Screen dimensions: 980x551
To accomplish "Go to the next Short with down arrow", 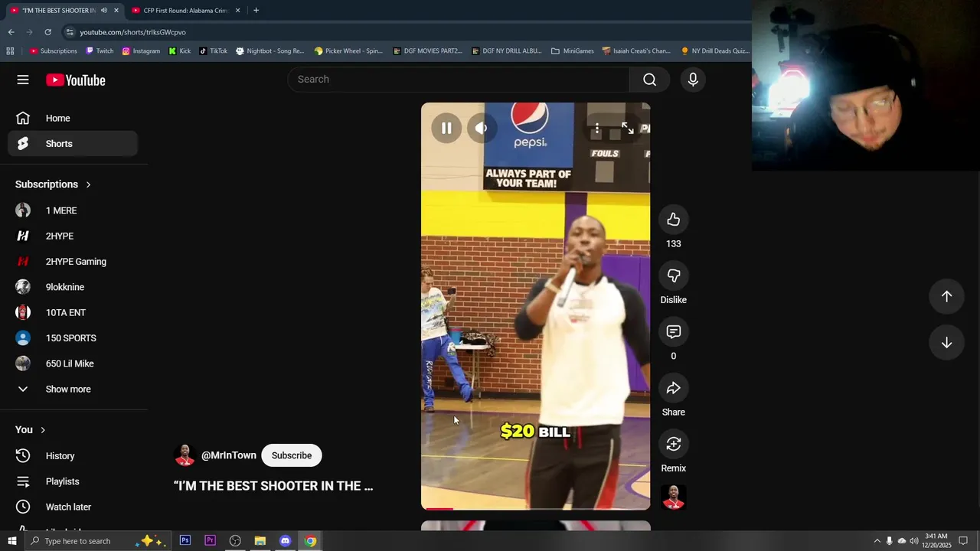I will click(x=946, y=342).
